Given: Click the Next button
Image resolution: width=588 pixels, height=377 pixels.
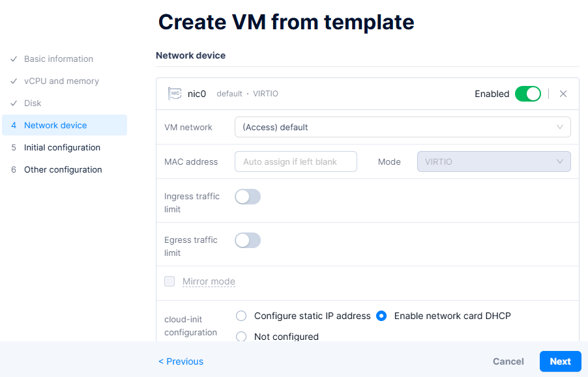Looking at the screenshot, I should point(560,361).
